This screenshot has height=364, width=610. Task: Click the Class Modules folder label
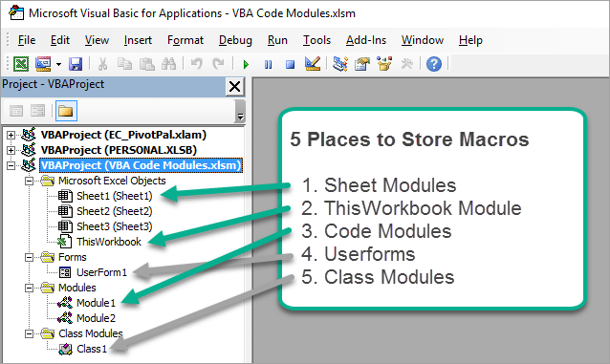[90, 333]
